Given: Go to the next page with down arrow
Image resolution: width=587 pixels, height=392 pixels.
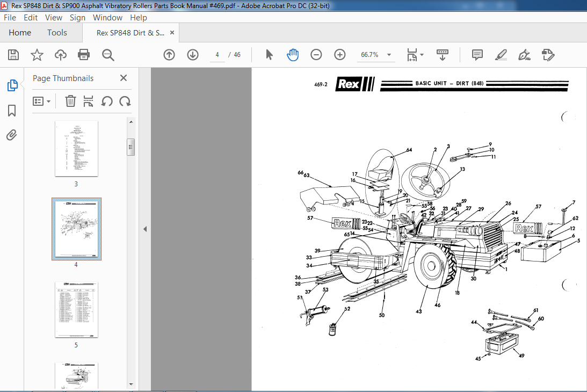Looking at the screenshot, I should tap(193, 55).
